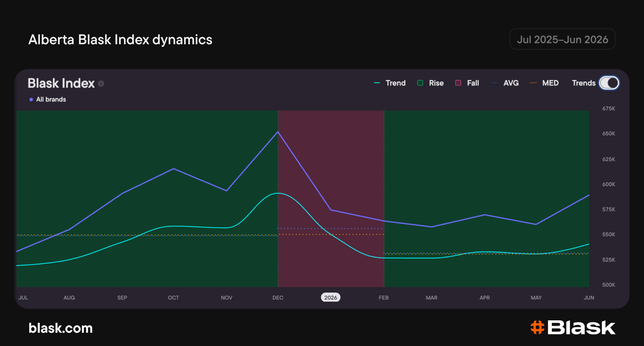Click the Trends toggle label
This screenshot has height=346, width=644.
584,83
